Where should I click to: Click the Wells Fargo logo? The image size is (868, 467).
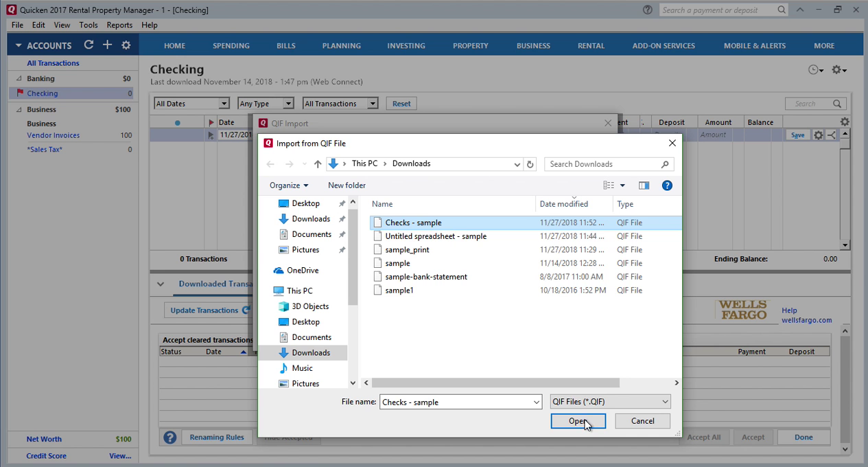coord(743,310)
